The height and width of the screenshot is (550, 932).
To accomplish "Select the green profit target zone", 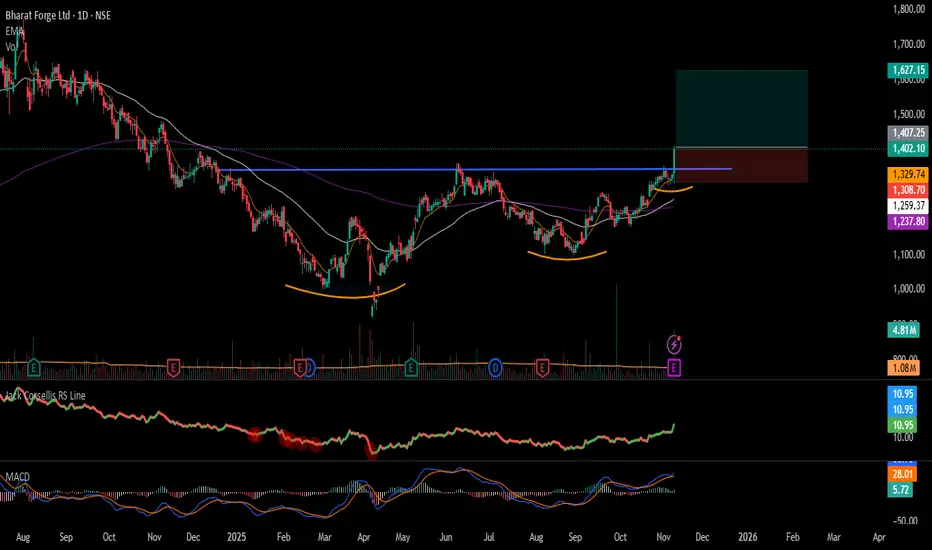I will coord(741,108).
